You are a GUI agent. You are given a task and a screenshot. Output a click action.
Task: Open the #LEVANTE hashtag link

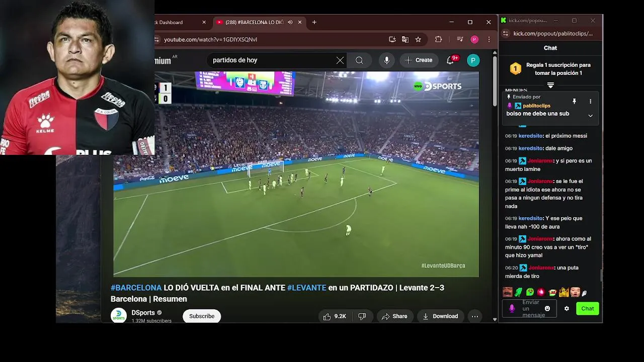click(x=306, y=288)
